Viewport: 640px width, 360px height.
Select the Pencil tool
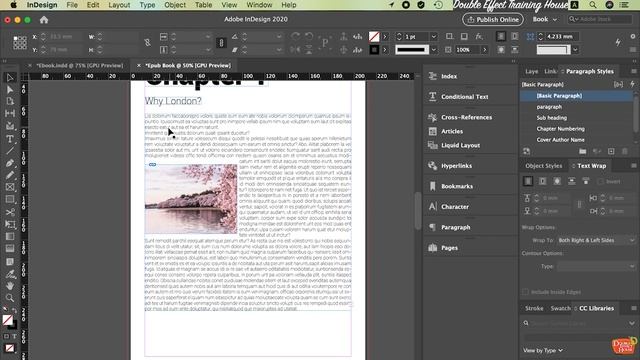[x=10, y=176]
